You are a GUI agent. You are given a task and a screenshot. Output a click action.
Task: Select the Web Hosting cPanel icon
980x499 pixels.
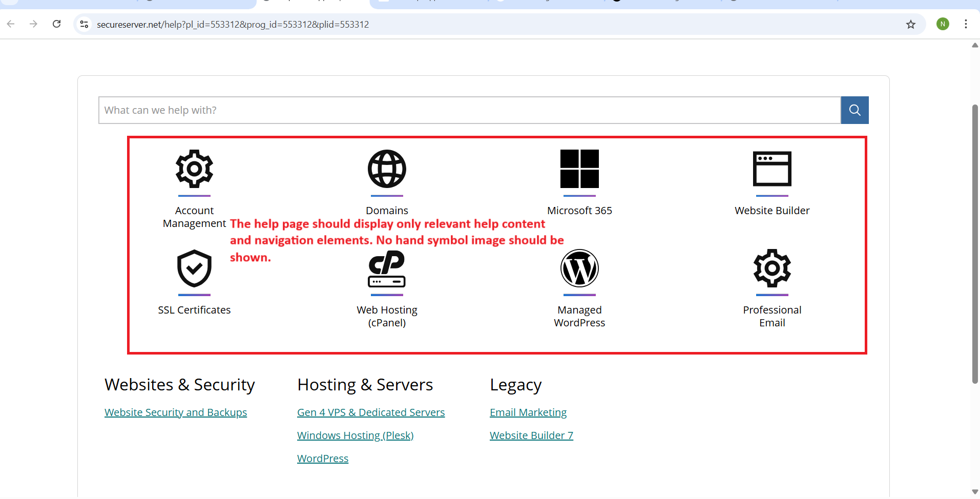[x=387, y=268]
